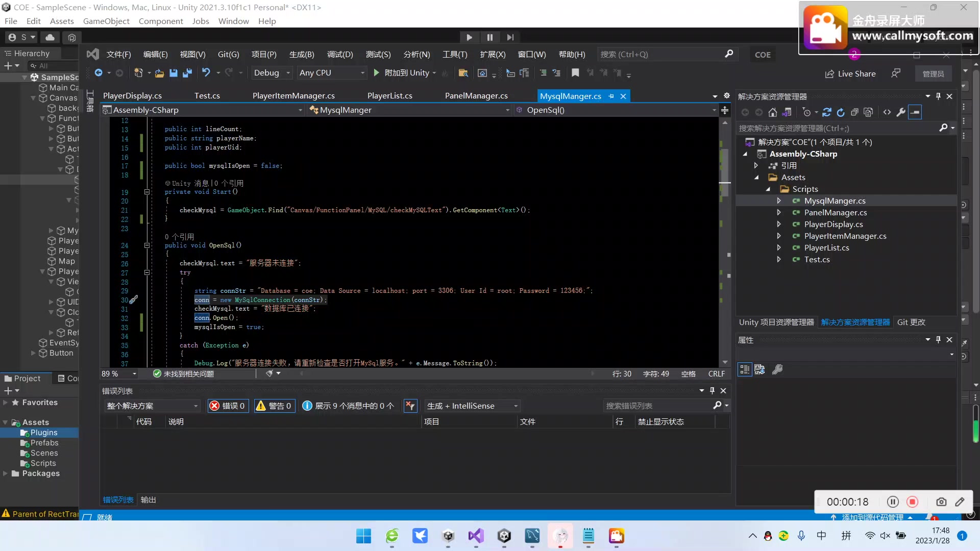Click the Unity Pause button

(489, 37)
